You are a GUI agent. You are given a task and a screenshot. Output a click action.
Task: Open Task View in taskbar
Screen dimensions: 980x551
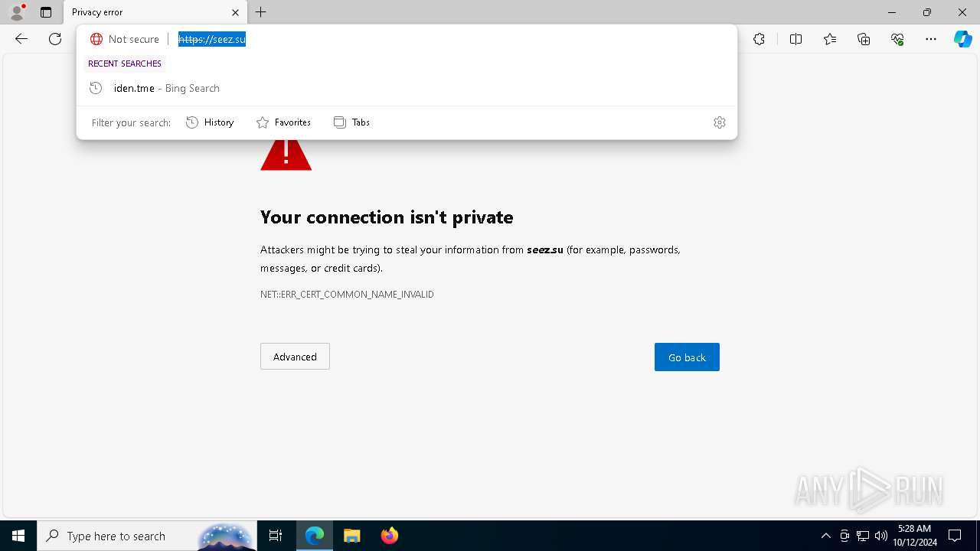[276, 536]
